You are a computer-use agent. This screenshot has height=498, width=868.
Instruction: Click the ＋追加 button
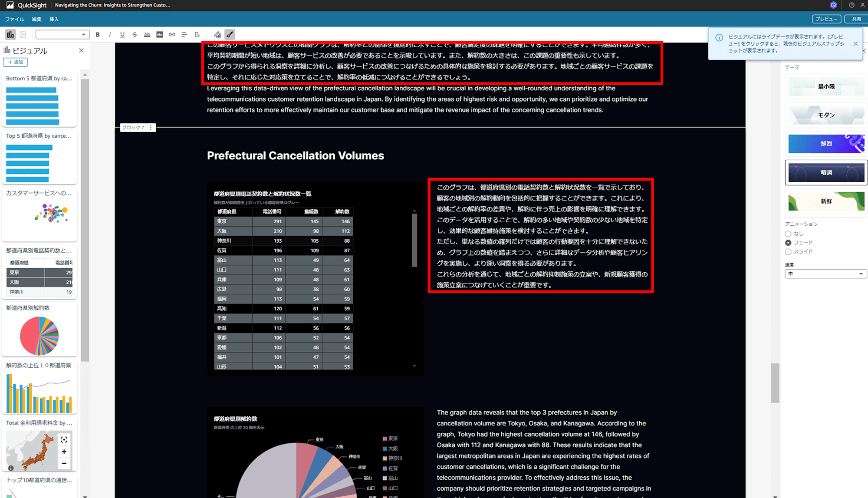(x=16, y=62)
